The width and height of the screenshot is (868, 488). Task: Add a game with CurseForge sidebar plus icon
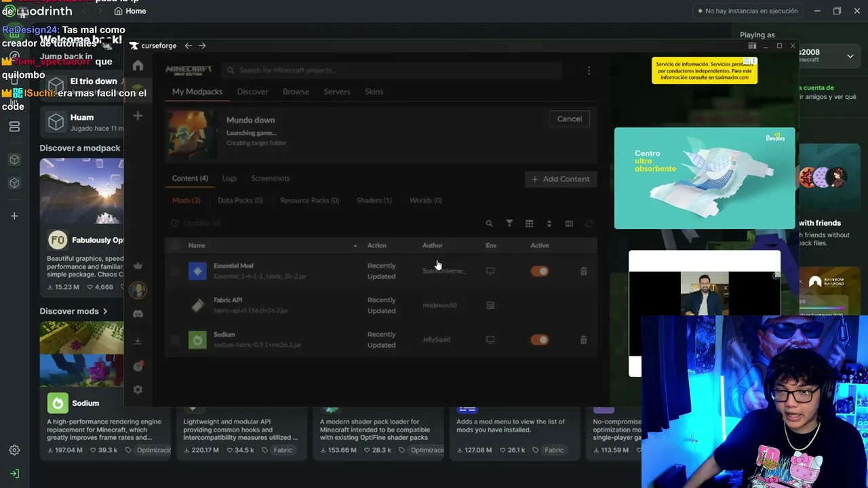138,116
